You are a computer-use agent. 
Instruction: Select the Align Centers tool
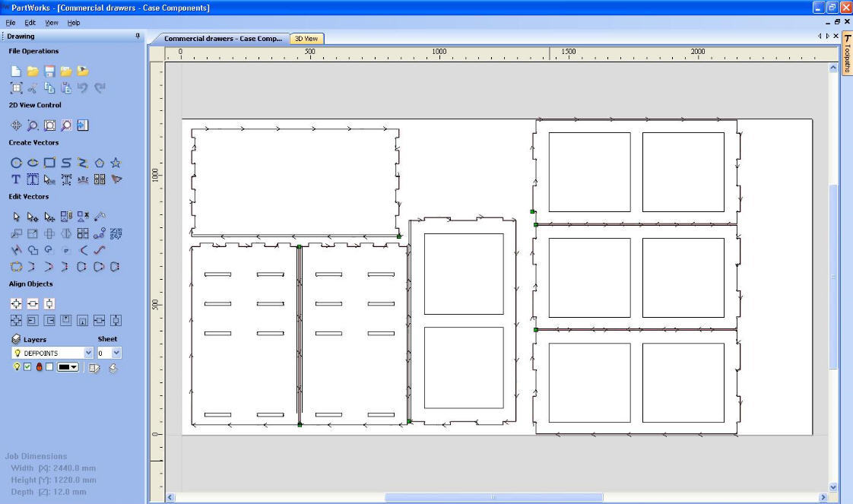coord(16,303)
